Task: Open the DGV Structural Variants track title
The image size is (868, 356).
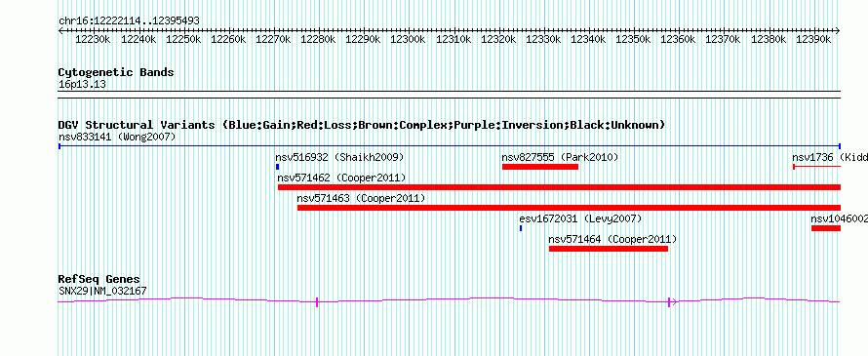Action: (361, 125)
